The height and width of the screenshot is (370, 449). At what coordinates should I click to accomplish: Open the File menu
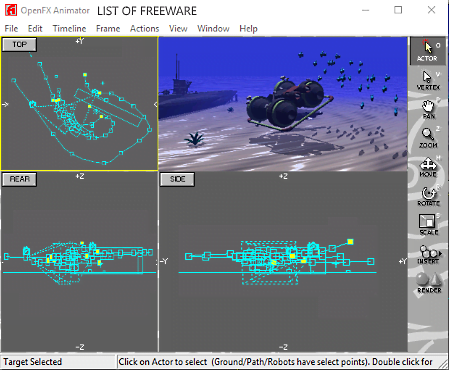pyautogui.click(x=11, y=29)
